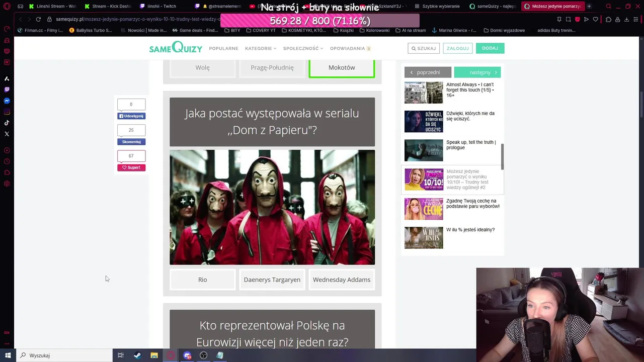This screenshot has width=644, height=362.
Task: Expand the KATEGORIE dropdown menu
Action: 261,48
